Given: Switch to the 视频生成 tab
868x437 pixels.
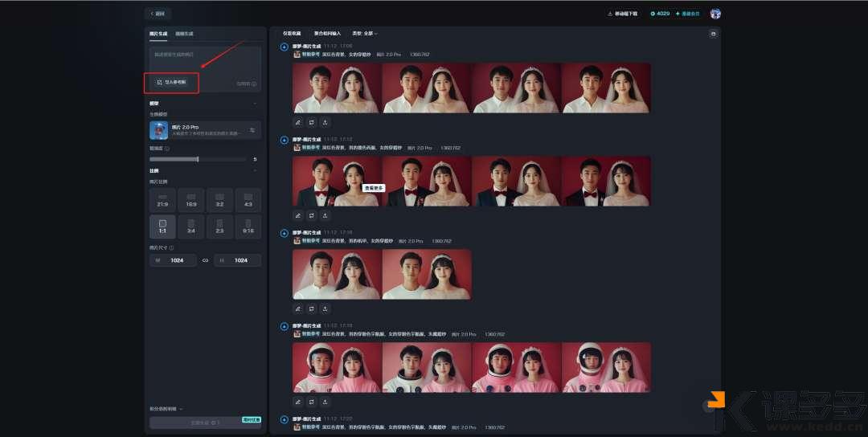Looking at the screenshot, I should click(x=184, y=34).
